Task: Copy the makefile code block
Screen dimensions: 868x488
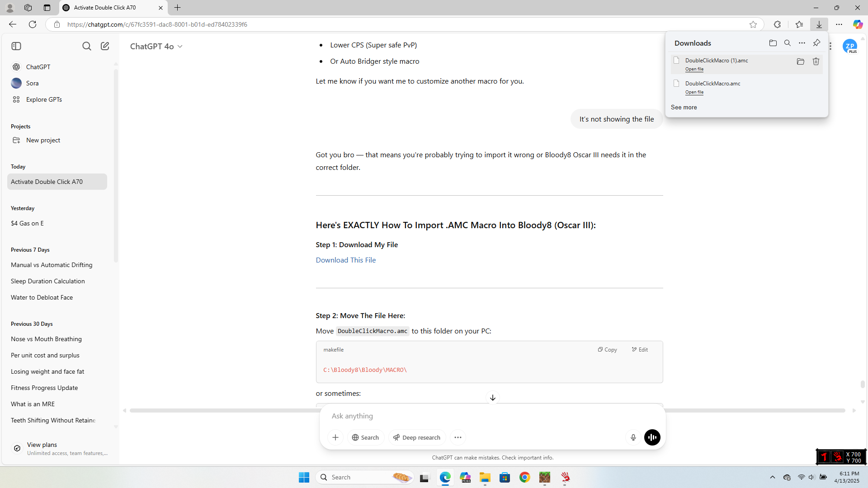Action: pos(607,349)
